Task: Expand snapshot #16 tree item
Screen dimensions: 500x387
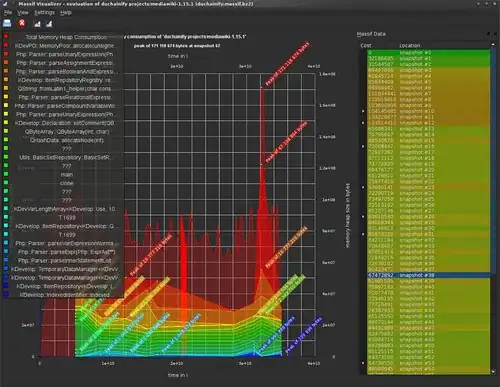Action: point(363,146)
